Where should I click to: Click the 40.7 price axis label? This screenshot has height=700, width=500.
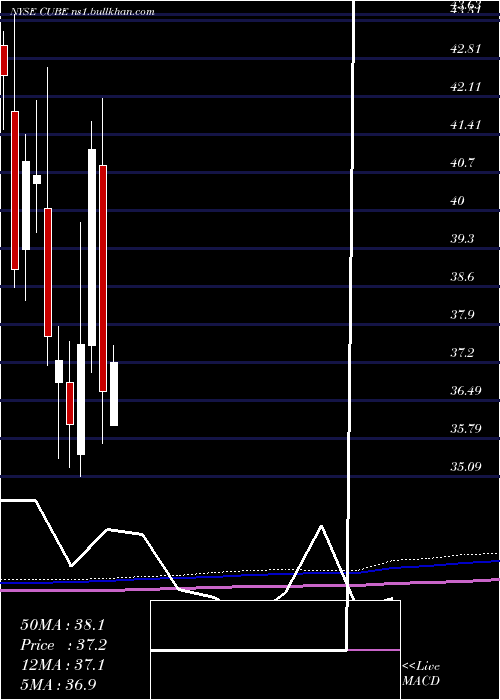point(462,162)
